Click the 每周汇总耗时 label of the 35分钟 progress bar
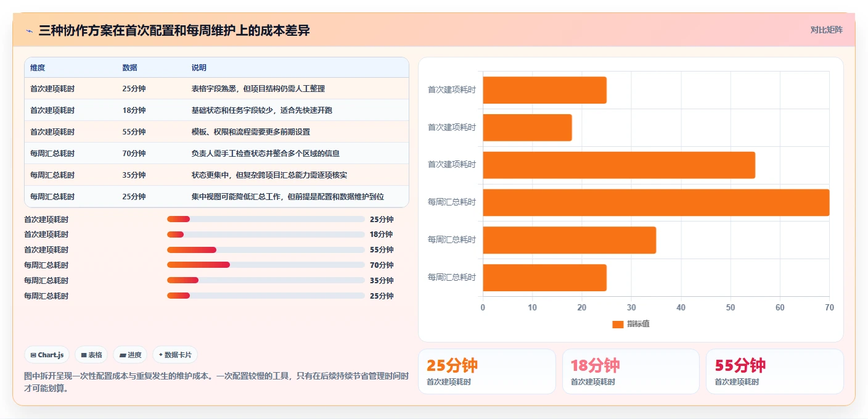The image size is (868, 419). [46, 281]
